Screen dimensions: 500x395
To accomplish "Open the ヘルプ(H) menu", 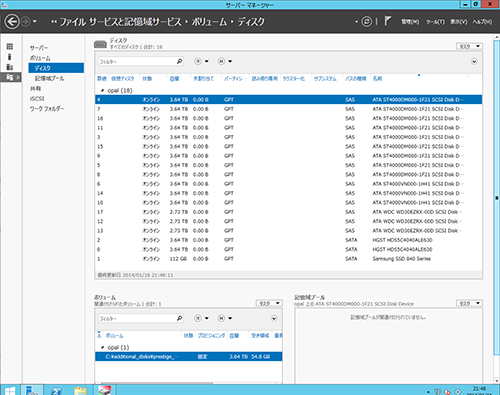I will tap(482, 22).
